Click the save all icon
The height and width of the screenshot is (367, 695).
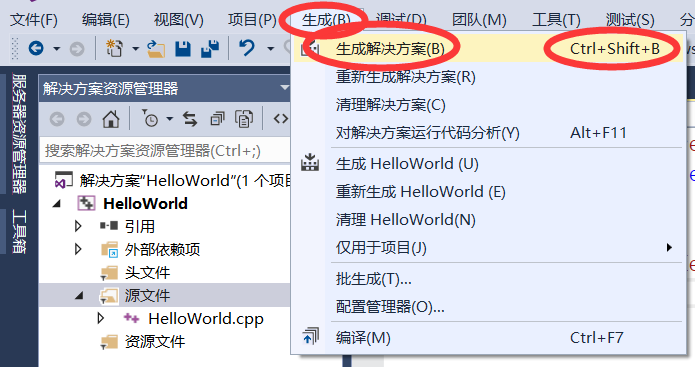210,48
